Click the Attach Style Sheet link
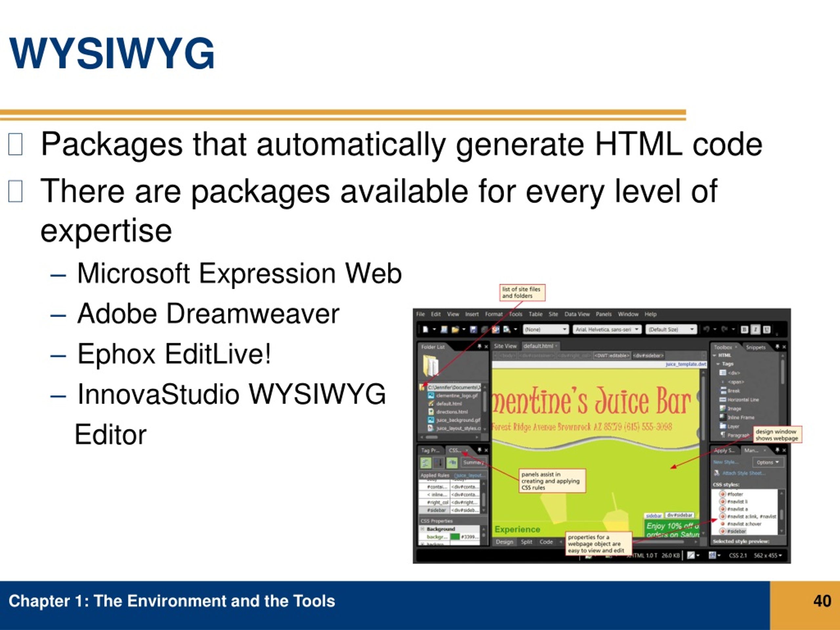Screen dimensions: 840x630 [744, 473]
